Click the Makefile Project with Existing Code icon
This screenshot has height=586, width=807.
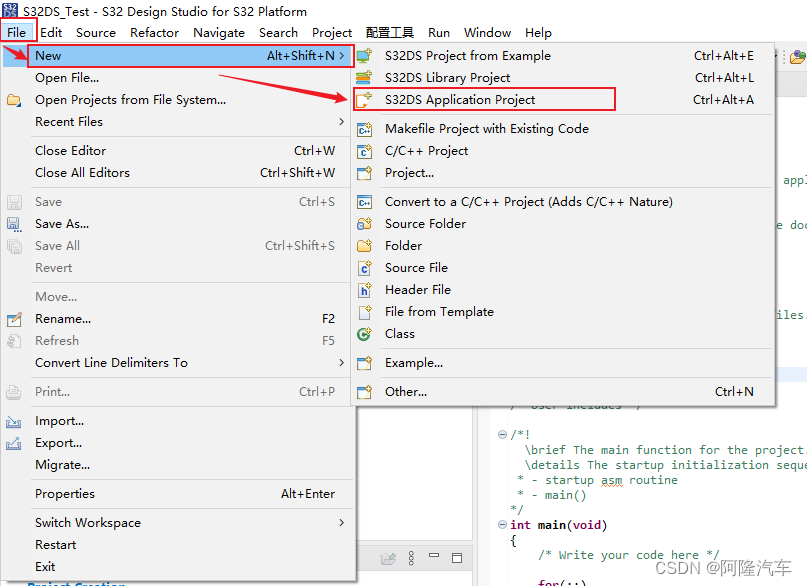click(x=364, y=129)
